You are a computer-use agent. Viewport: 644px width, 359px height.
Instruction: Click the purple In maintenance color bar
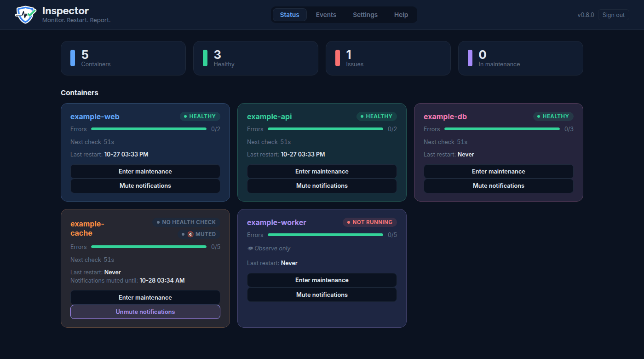[470, 58]
